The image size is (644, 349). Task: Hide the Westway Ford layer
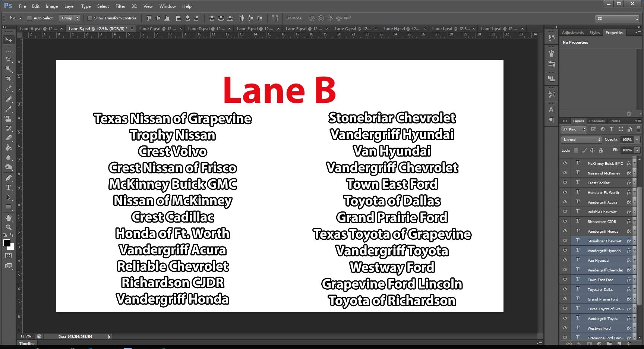tap(565, 328)
